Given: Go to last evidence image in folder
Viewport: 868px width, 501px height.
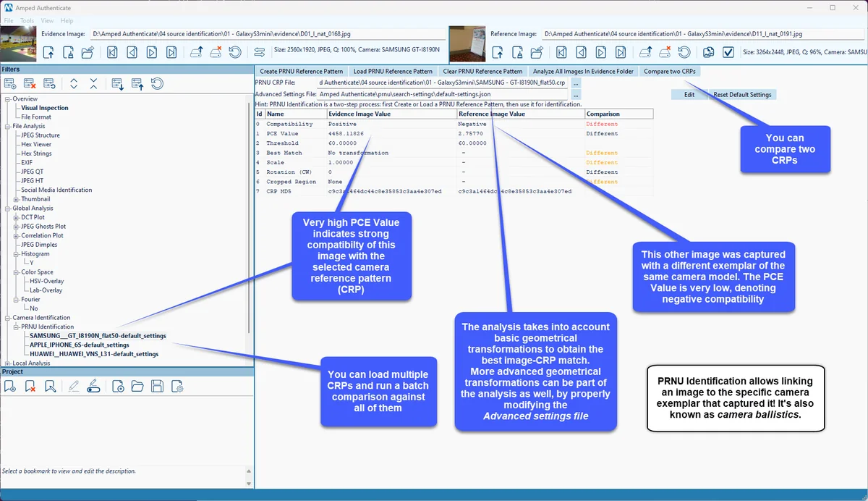Looking at the screenshot, I should click(171, 52).
